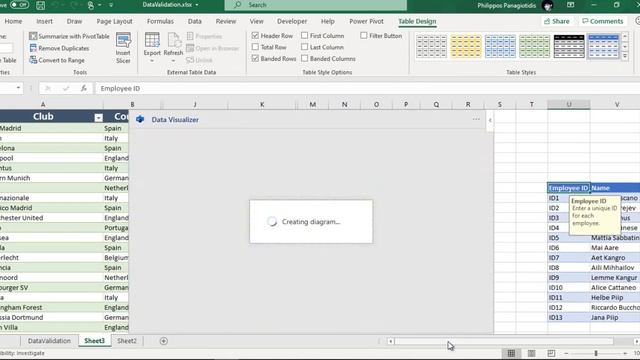
Task: Select the gray plain table style
Action: [431, 46]
